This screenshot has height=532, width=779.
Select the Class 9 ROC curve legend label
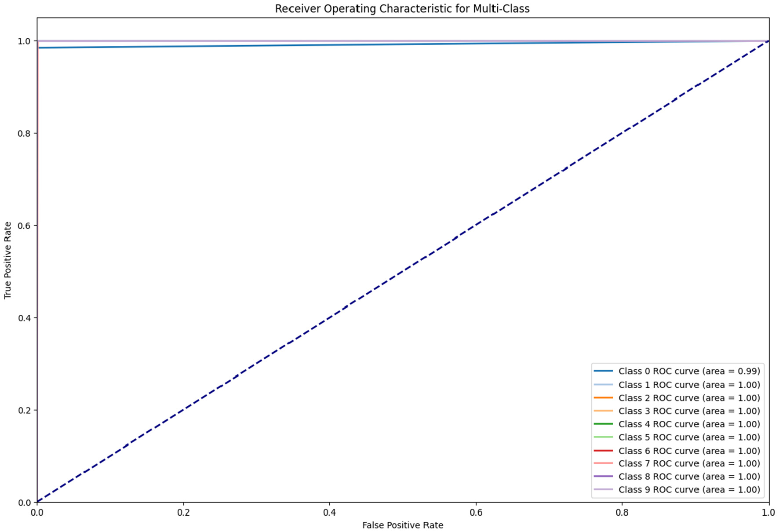pyautogui.click(x=689, y=490)
